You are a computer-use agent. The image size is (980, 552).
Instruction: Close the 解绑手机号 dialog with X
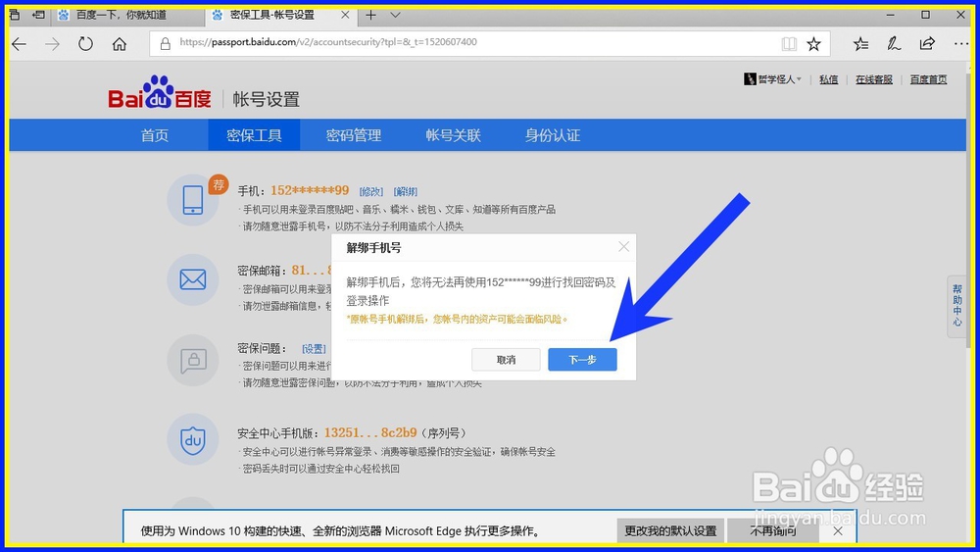click(623, 247)
